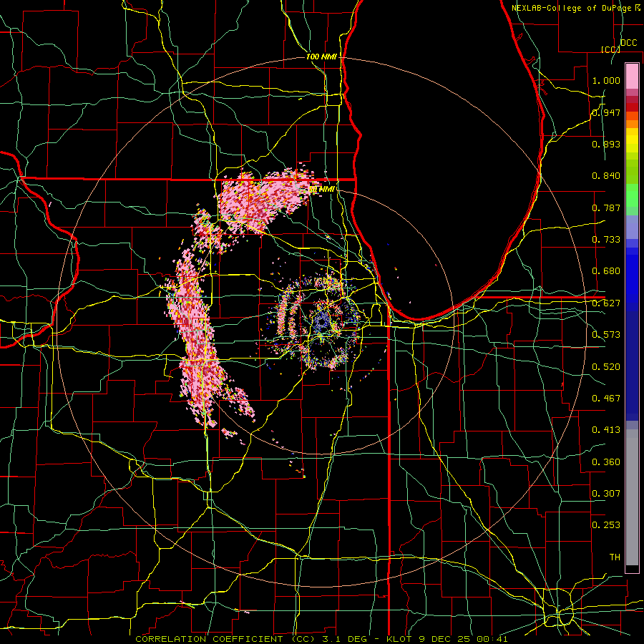Click the 0.733 scale value

click(x=606, y=240)
